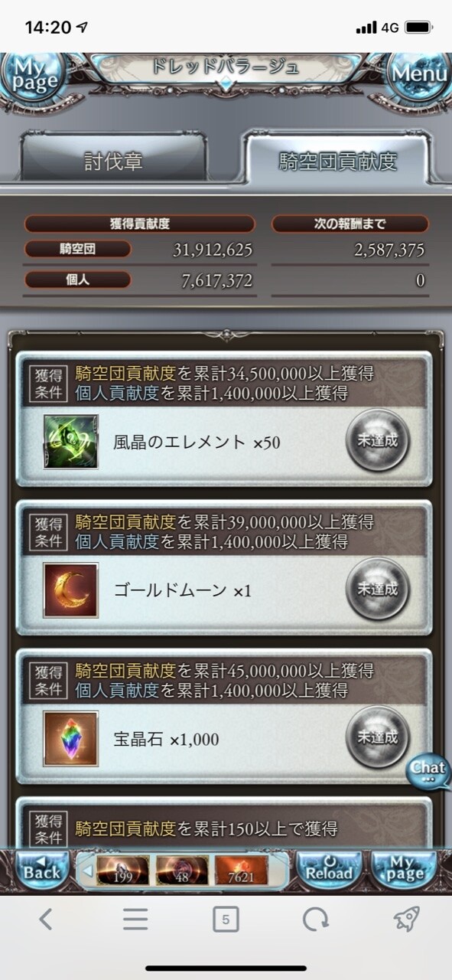Open the browser hamburger menu
Image resolution: width=452 pixels, height=980 pixels.
135,919
